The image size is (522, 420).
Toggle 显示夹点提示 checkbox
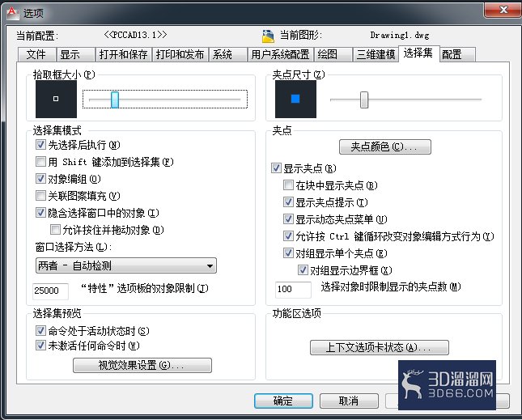pos(288,202)
